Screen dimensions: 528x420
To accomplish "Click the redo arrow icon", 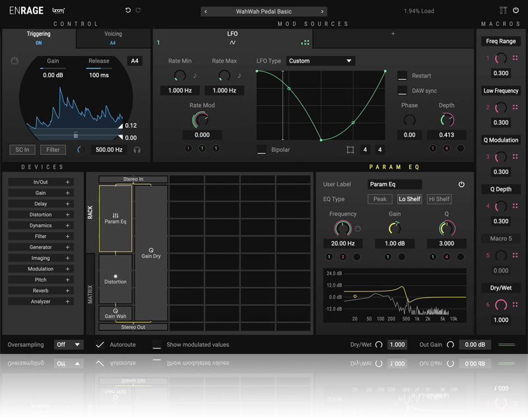I will pyautogui.click(x=138, y=11).
